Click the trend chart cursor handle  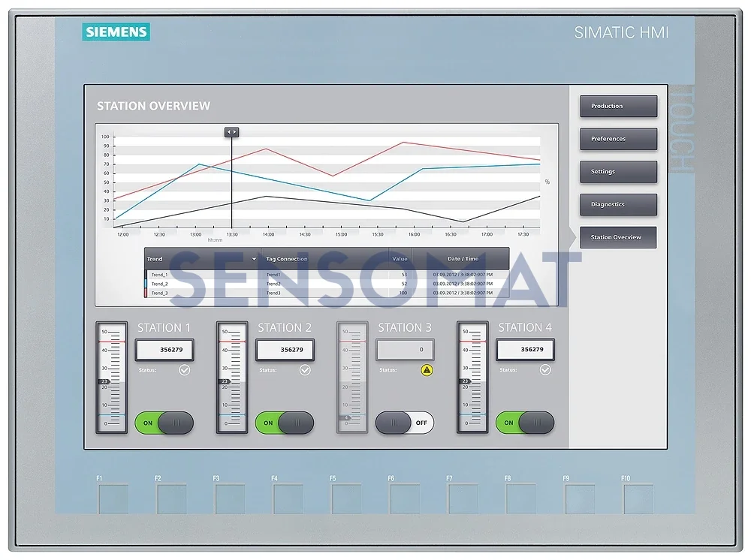pyautogui.click(x=232, y=132)
